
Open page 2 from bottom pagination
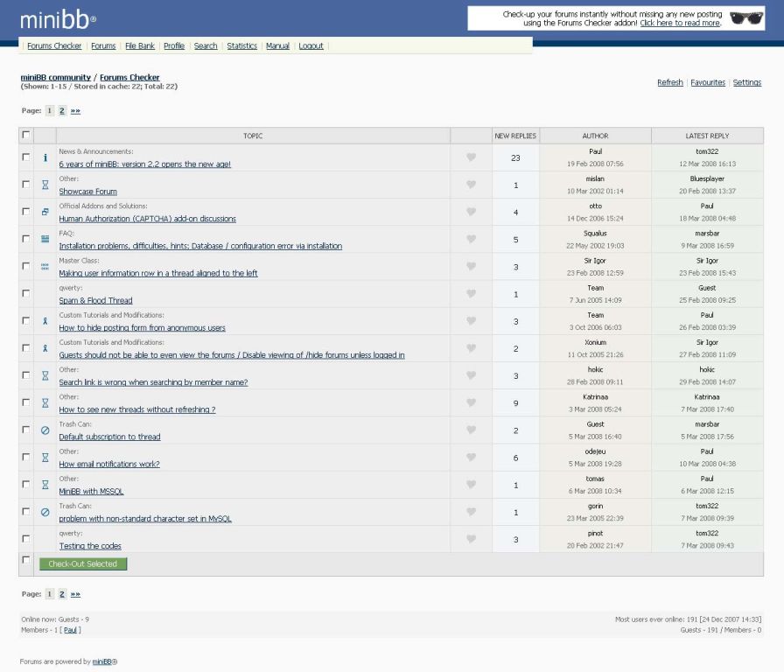(x=62, y=594)
